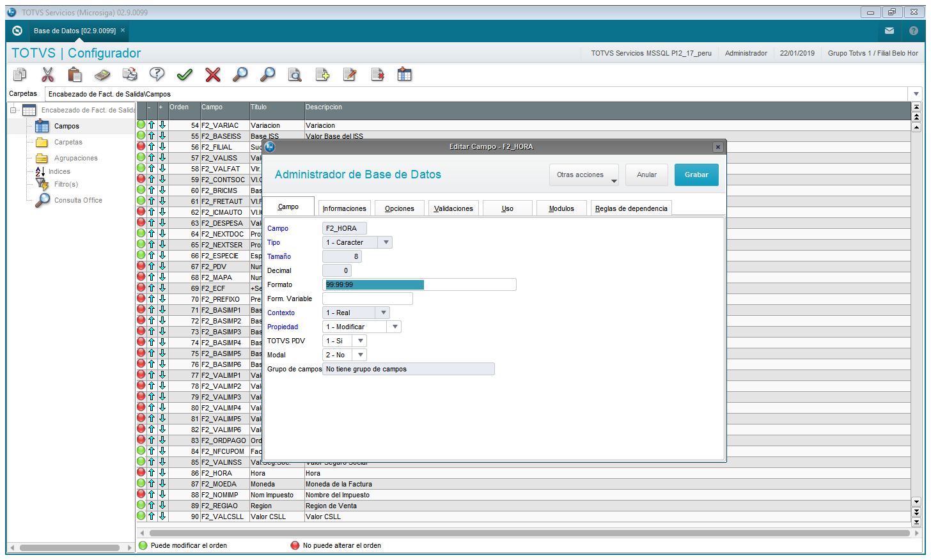Click the Decimal value field

(x=337, y=270)
